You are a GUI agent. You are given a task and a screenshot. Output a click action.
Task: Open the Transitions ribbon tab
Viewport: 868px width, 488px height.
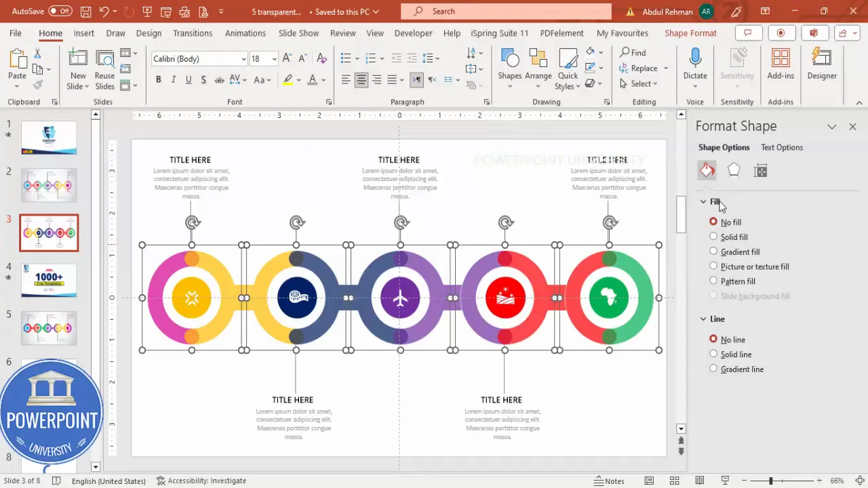point(193,33)
